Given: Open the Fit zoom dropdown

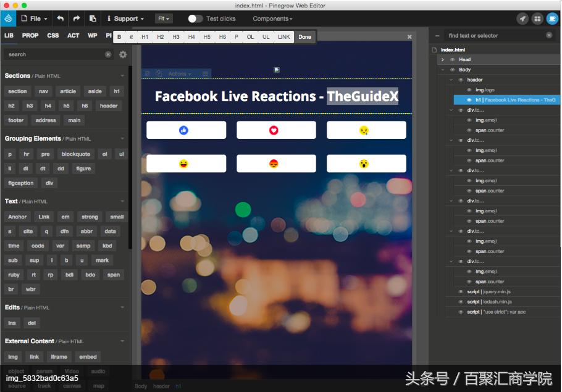Looking at the screenshot, I should pyautogui.click(x=164, y=19).
